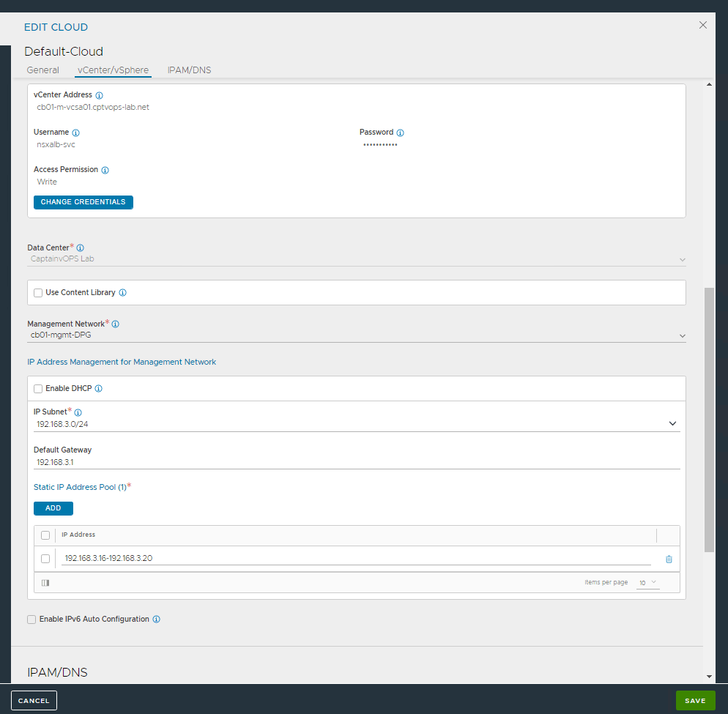Click info icon next to Management Network
Viewport: 728px width, 714px height.
[116, 324]
